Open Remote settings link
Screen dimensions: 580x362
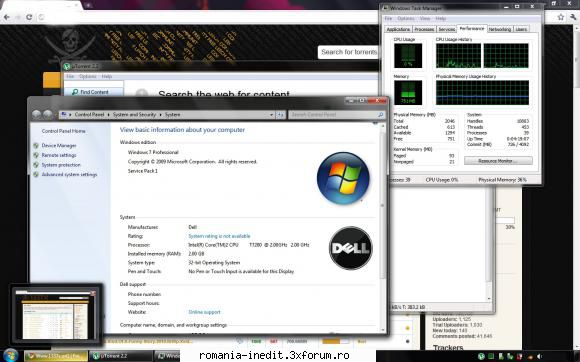59,155
